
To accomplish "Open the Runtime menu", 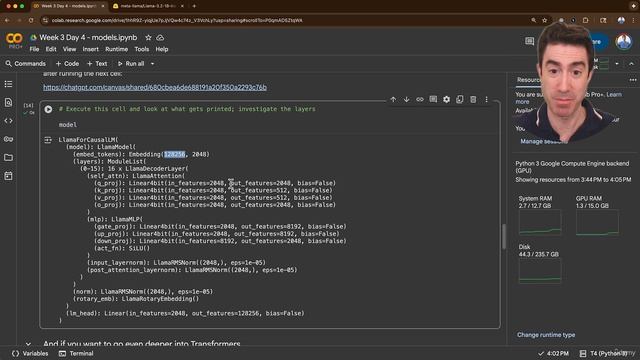I will pyautogui.click(x=116, y=49).
